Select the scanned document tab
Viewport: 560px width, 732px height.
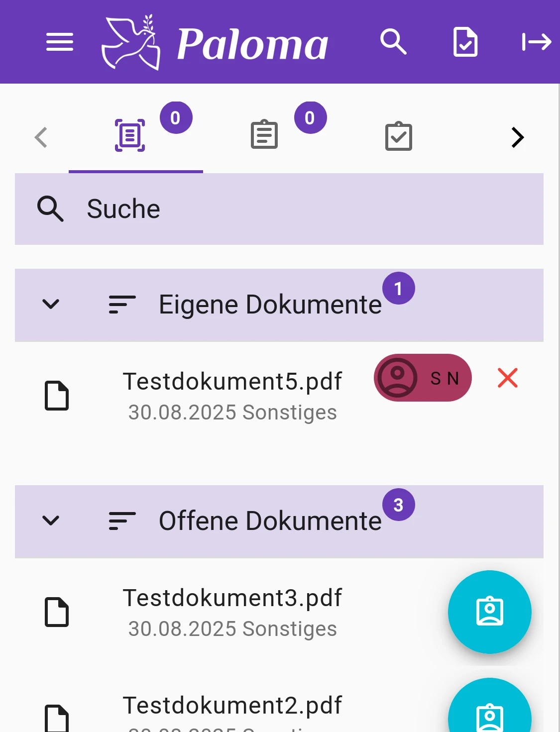(x=130, y=136)
